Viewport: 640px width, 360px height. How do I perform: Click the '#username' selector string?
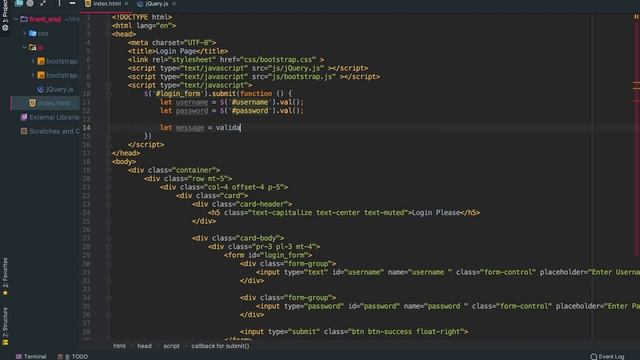[x=250, y=102]
